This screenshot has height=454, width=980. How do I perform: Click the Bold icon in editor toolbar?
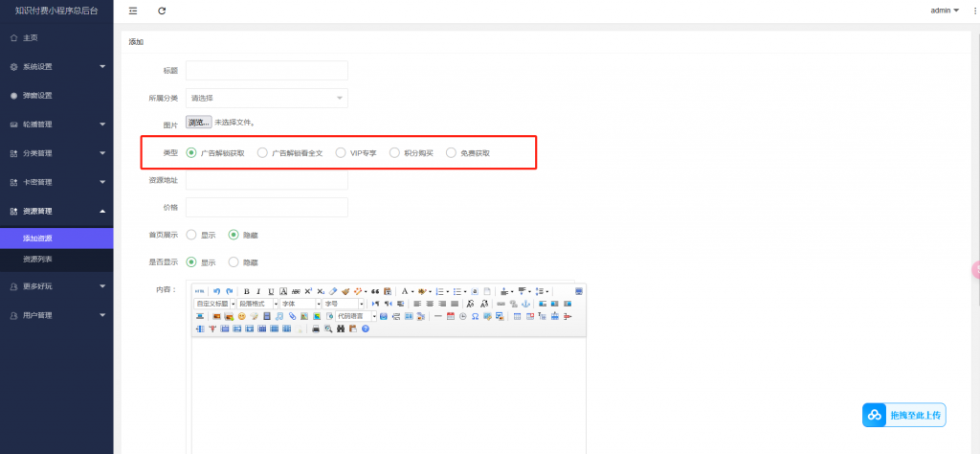[246, 291]
